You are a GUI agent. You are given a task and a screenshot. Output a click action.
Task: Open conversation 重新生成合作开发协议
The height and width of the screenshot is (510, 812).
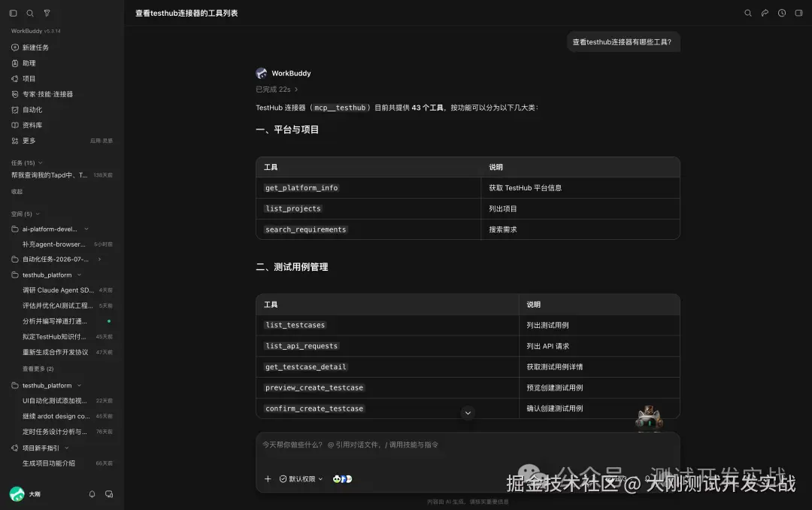coord(55,353)
